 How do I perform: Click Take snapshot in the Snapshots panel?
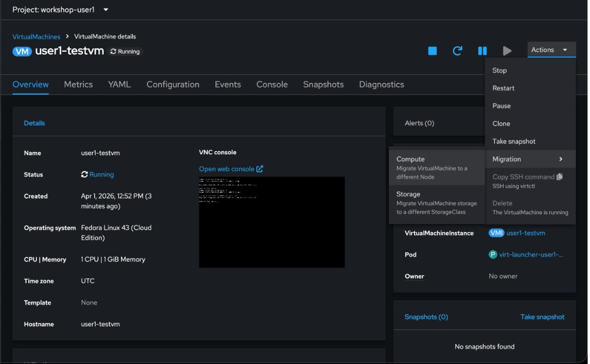[x=542, y=317]
